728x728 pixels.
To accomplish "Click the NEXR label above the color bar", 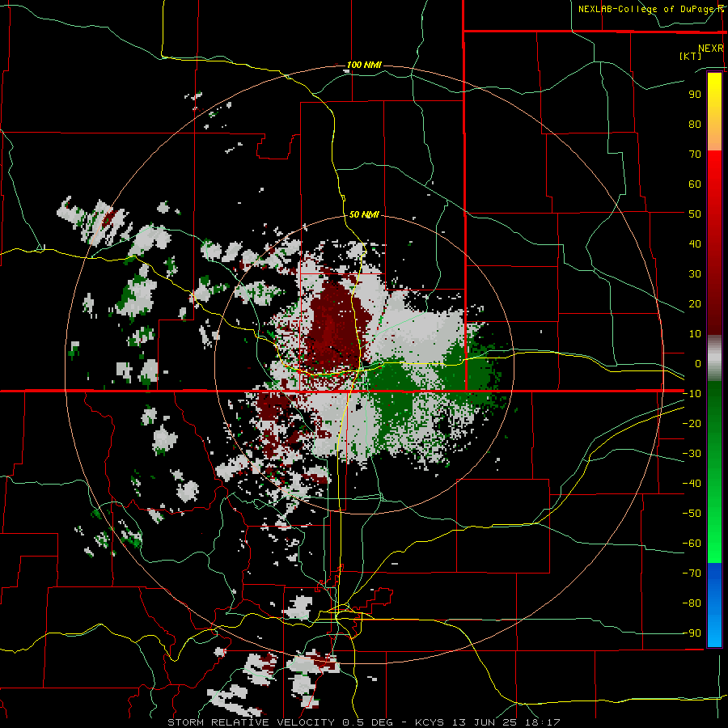I will tap(711, 49).
